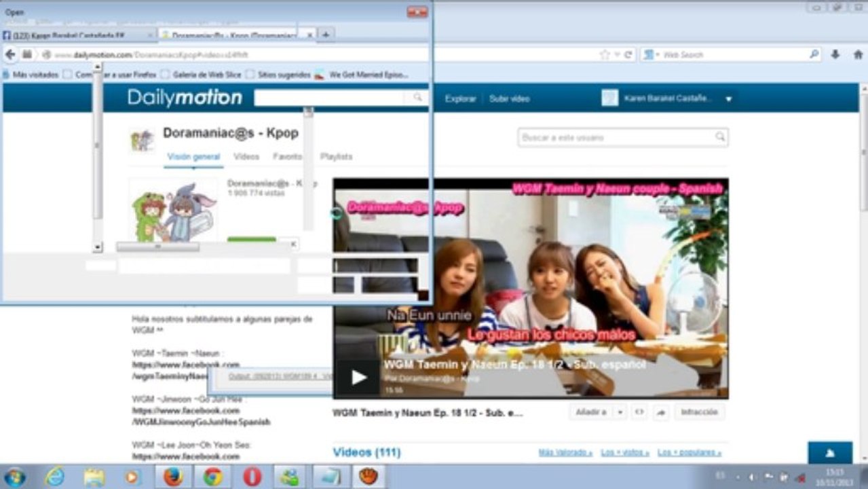The height and width of the screenshot is (489, 868).
Task: Switch to the Kpop Barakel Castañeda Facebook tab
Action: (78, 35)
